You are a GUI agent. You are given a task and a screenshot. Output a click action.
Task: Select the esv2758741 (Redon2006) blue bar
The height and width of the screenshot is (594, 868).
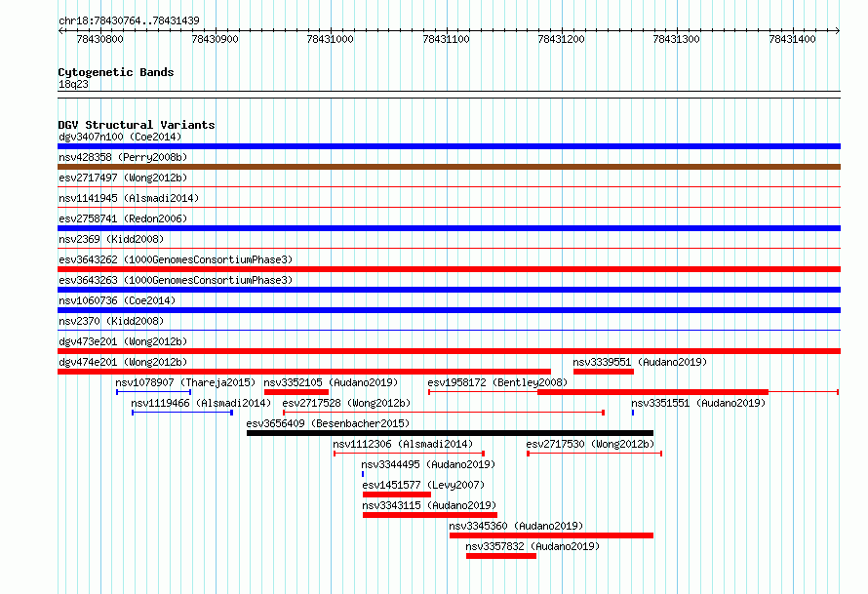point(449,228)
